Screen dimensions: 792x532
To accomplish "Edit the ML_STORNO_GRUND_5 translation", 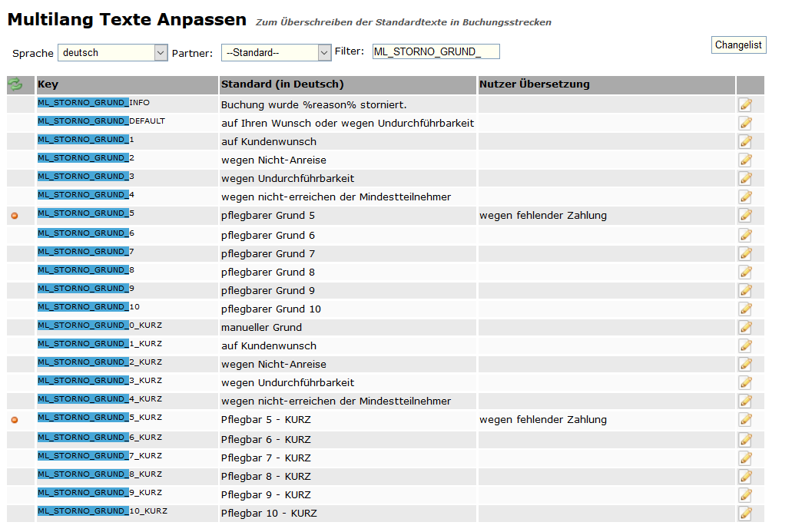I will 745,216.
